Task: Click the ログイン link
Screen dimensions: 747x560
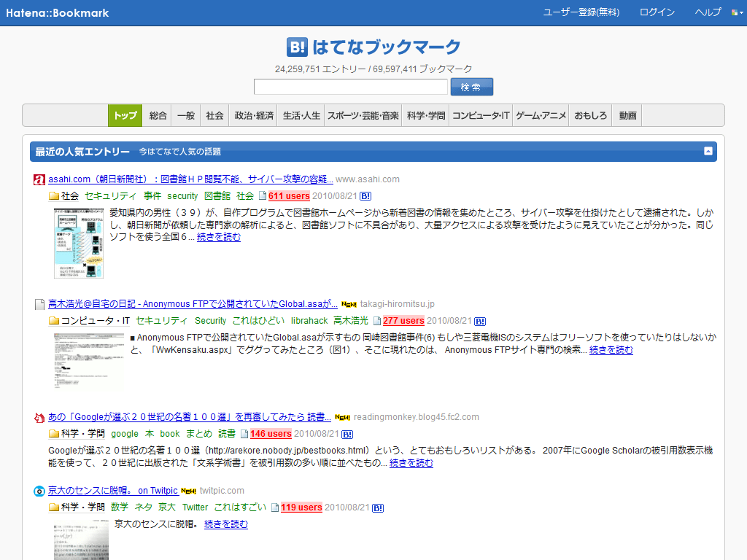Action: 657,12
